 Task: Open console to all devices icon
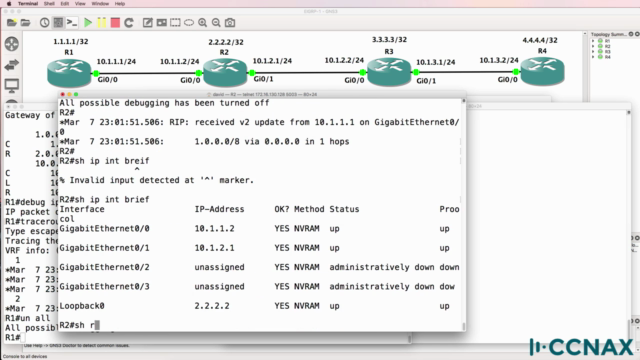(72, 22)
